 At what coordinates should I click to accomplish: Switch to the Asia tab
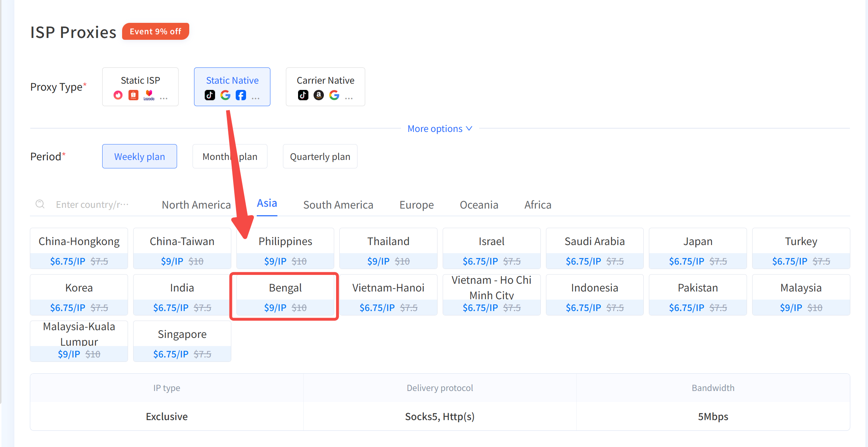(x=267, y=203)
